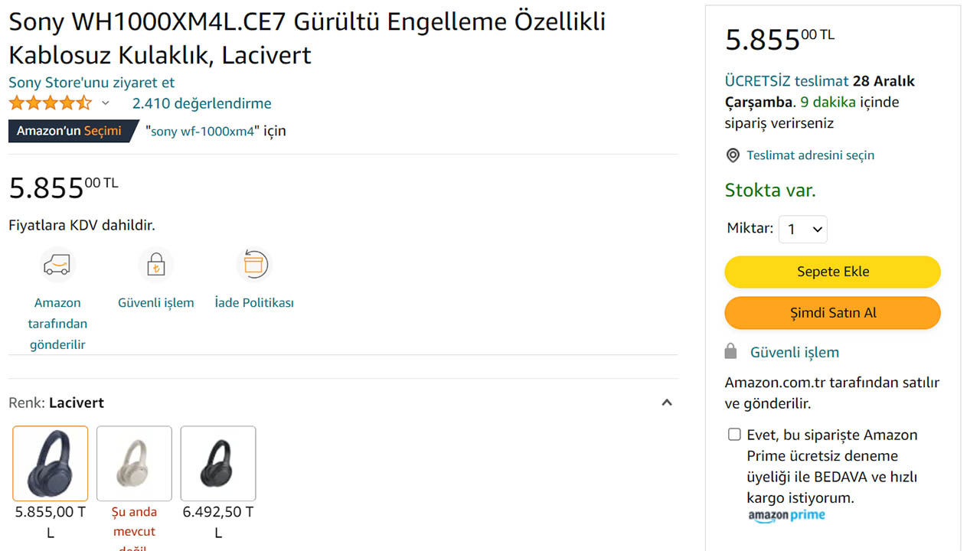
Task: Choose the black headphone variant
Action: click(218, 463)
